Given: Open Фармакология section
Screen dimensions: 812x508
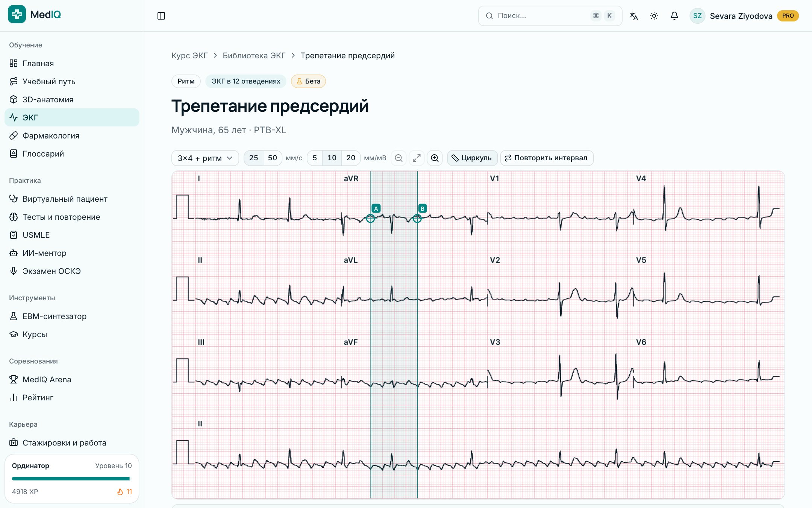Looking at the screenshot, I should point(72,135).
